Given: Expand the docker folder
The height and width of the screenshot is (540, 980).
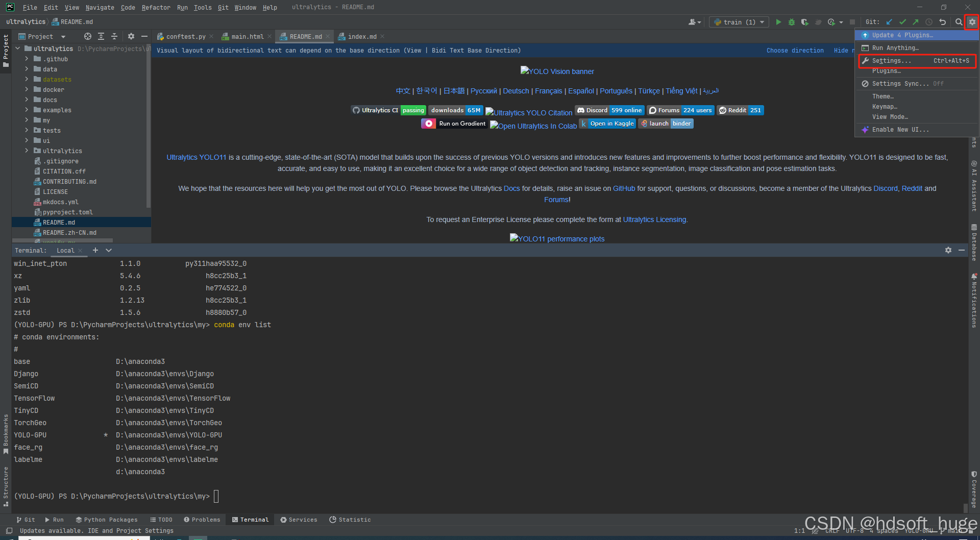Looking at the screenshot, I should click(27, 89).
